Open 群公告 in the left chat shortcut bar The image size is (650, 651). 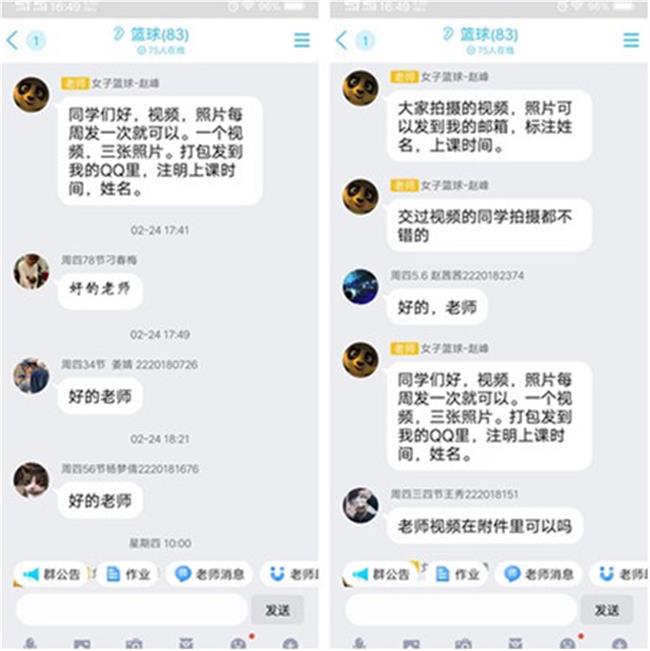point(51,574)
